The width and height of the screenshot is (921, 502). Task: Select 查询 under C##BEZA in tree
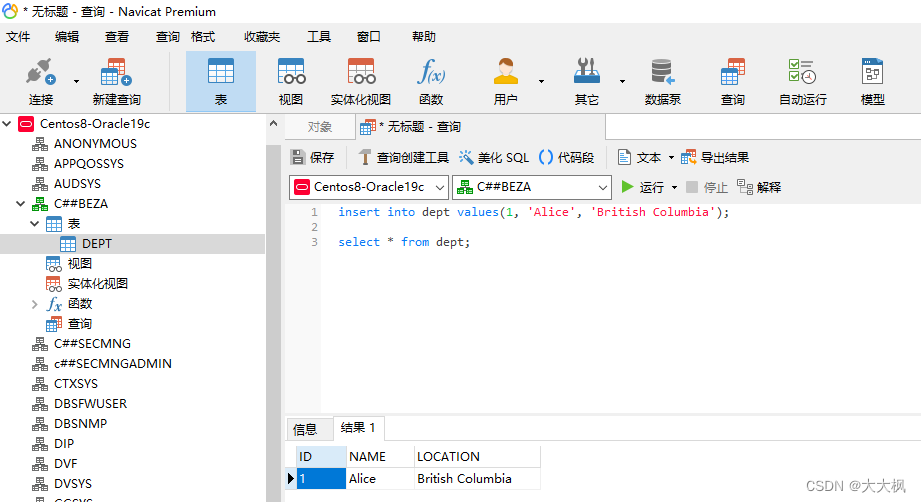(79, 324)
